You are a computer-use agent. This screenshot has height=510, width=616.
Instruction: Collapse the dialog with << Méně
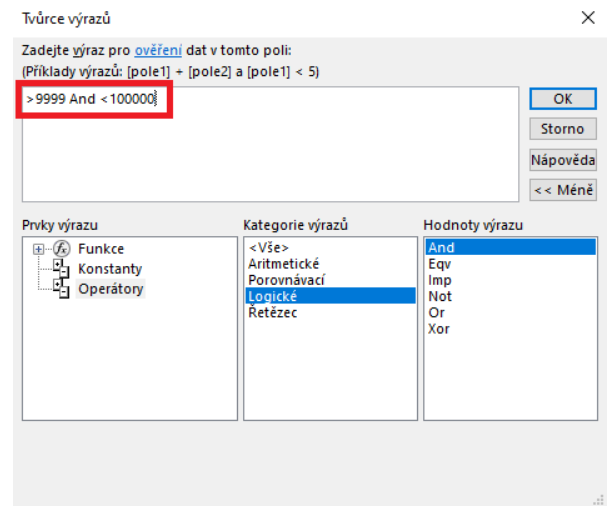point(562,189)
